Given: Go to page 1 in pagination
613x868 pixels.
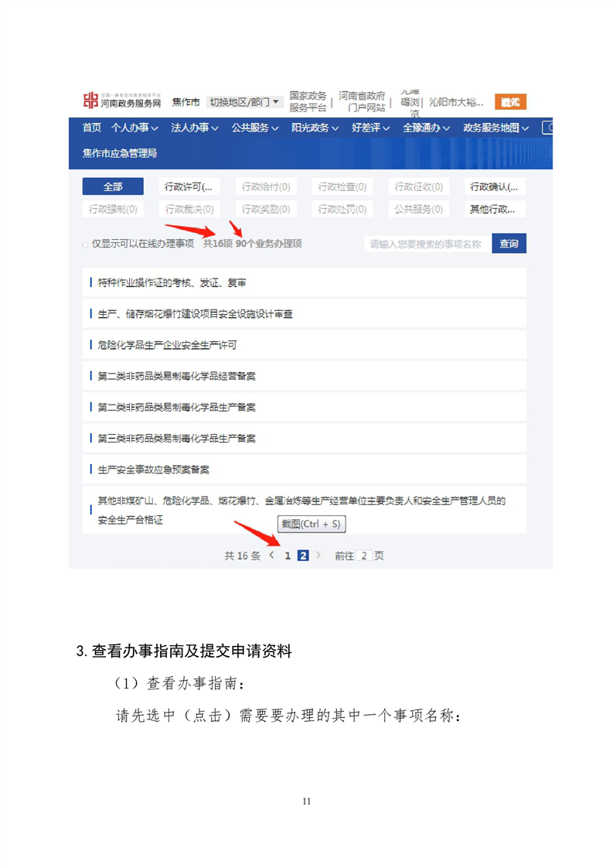Looking at the screenshot, I should click(288, 555).
